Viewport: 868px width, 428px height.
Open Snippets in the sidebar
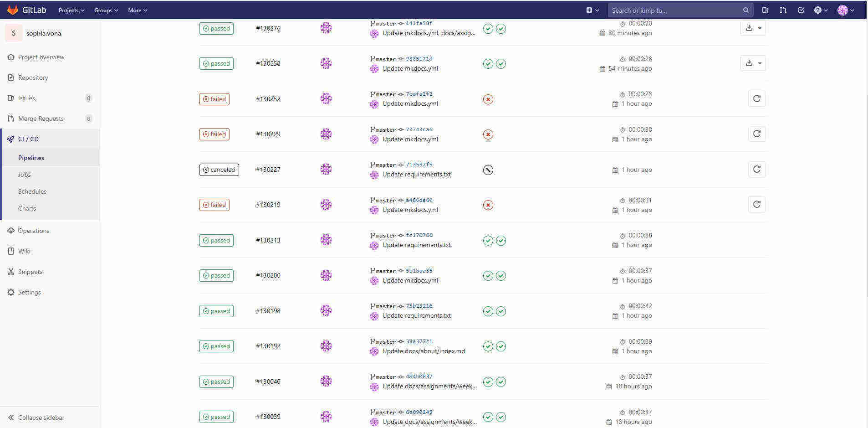[30, 272]
